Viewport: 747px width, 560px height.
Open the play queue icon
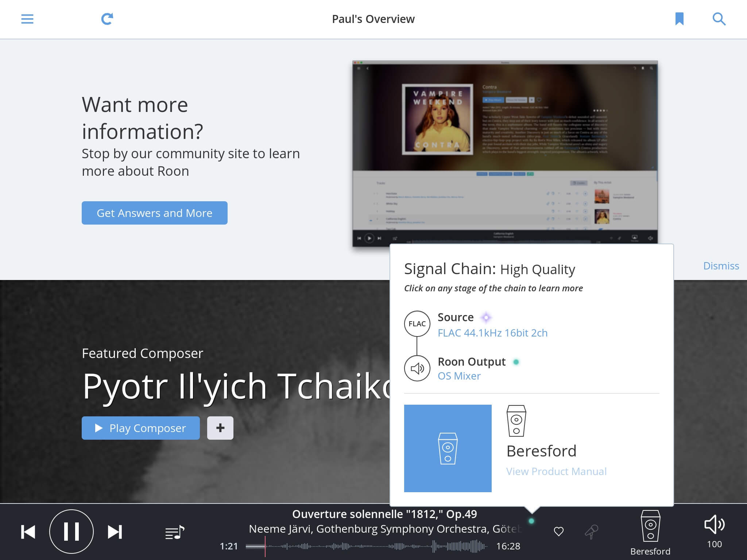coord(175,532)
